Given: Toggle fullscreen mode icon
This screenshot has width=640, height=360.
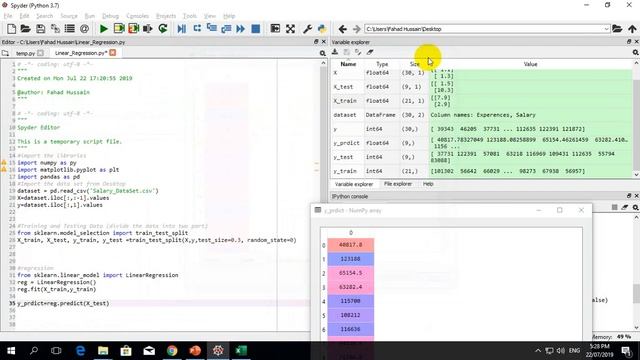Looking at the screenshot, I should pos(290,29).
